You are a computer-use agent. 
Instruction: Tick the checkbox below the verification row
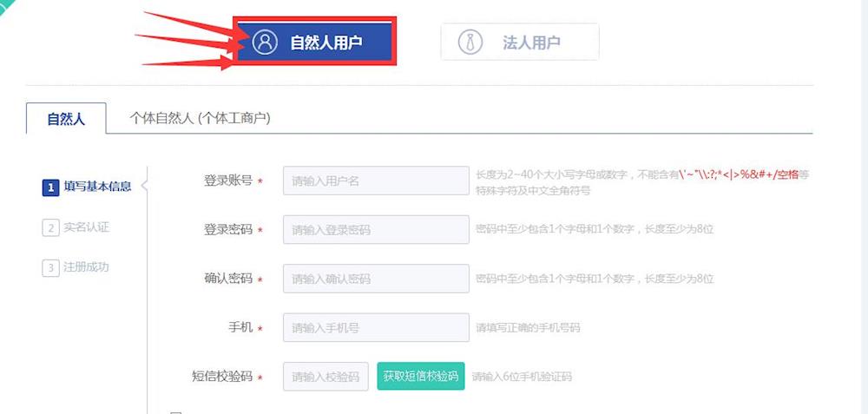coord(176,412)
